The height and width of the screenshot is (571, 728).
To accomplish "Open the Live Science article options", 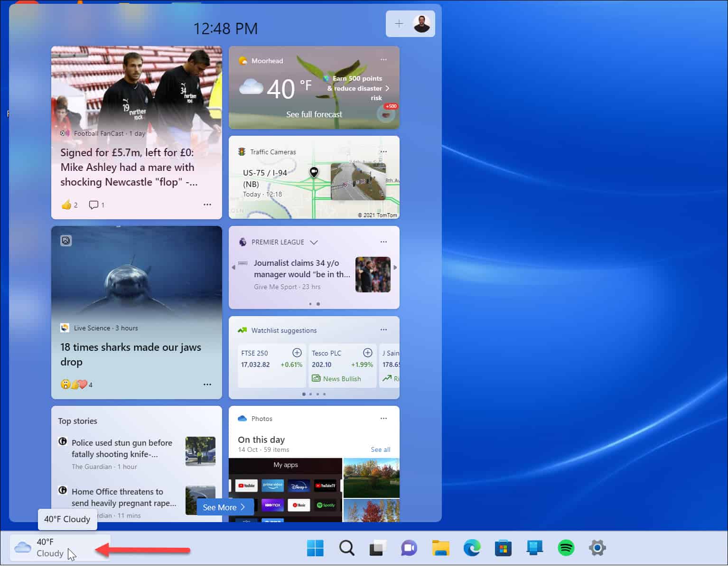I will click(x=207, y=384).
